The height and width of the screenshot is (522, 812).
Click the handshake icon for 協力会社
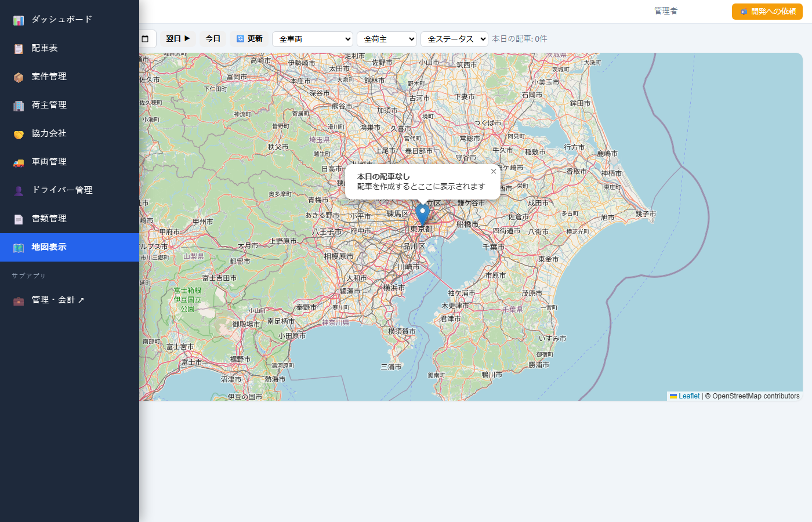(18, 133)
